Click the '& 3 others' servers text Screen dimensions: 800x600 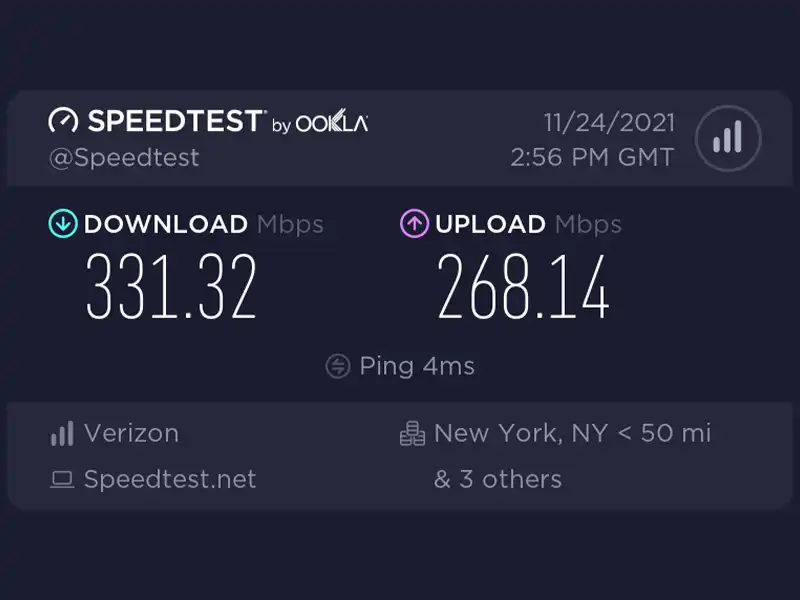[498, 479]
